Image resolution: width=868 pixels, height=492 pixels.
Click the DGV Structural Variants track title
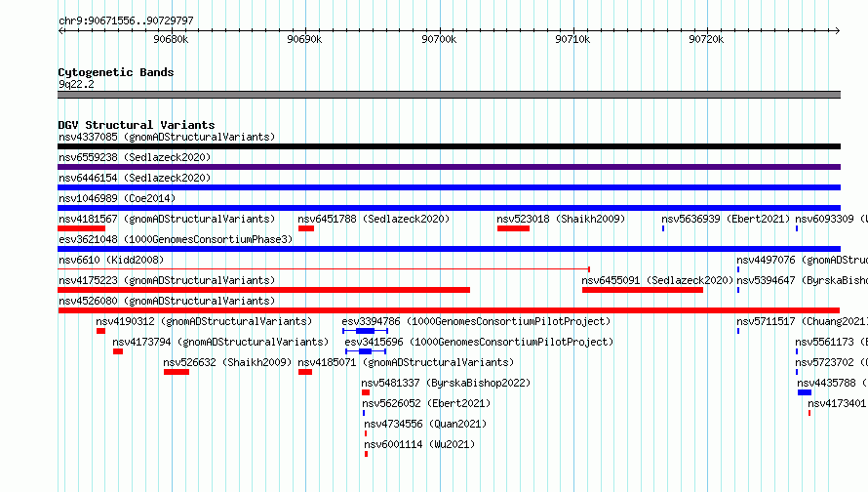(137, 125)
